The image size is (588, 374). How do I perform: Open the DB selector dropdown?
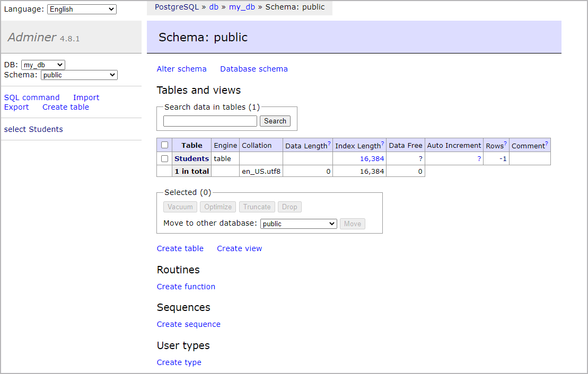click(x=43, y=65)
